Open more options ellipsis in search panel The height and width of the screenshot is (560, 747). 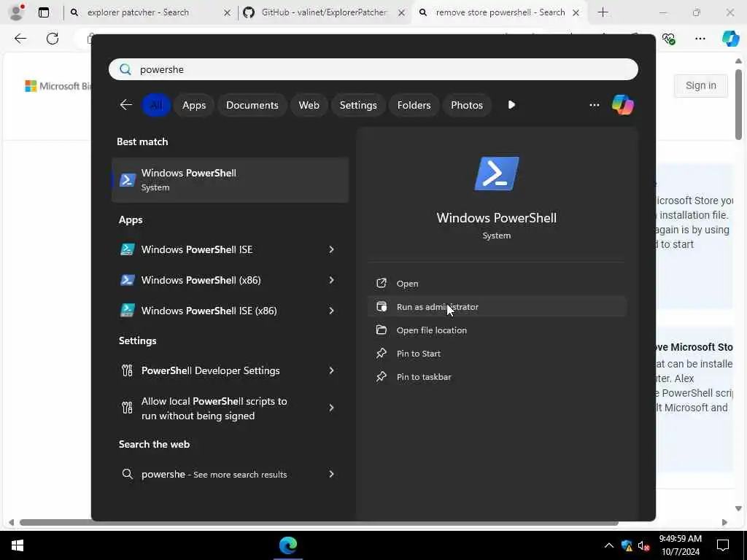point(594,105)
